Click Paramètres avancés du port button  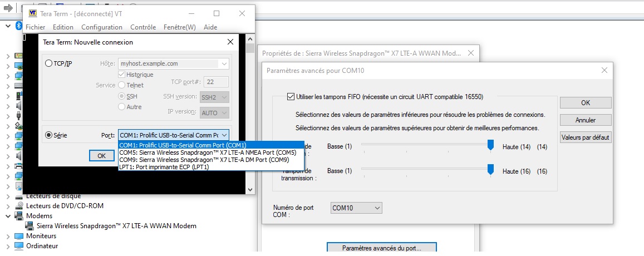coord(381,248)
